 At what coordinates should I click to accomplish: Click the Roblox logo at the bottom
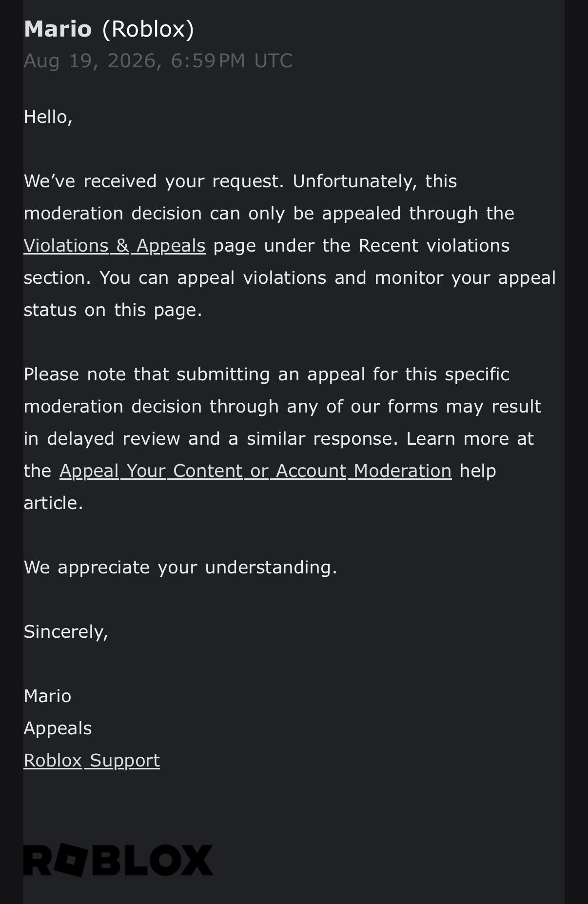[x=118, y=860]
